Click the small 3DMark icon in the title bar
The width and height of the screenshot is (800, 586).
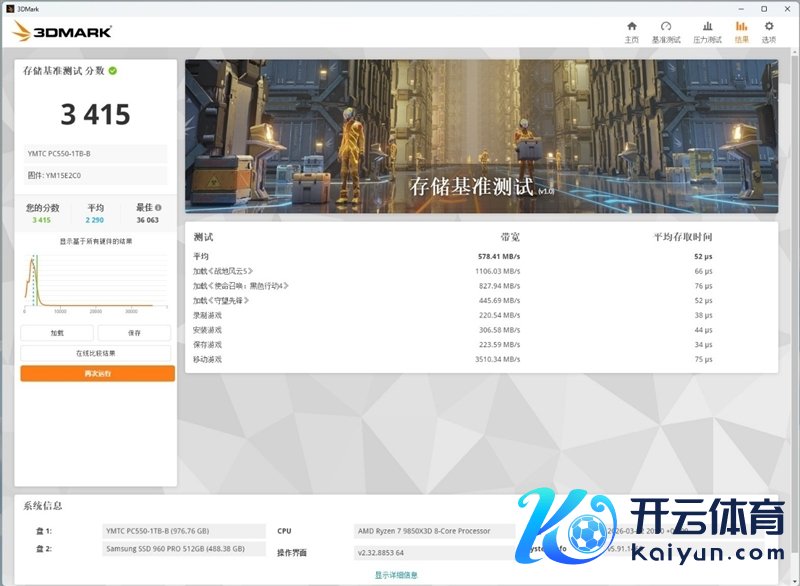click(x=9, y=6)
